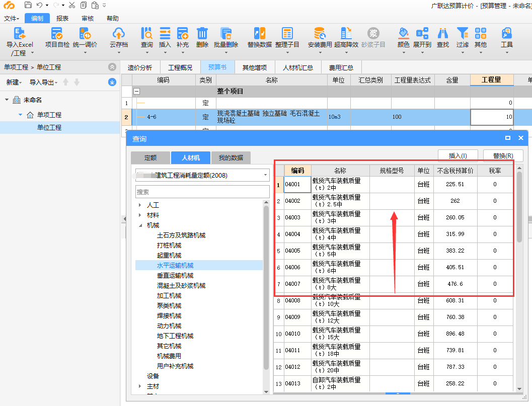Screen dimensions: 532x406
Task: Click the 搜索 search field
Action: pos(202,192)
